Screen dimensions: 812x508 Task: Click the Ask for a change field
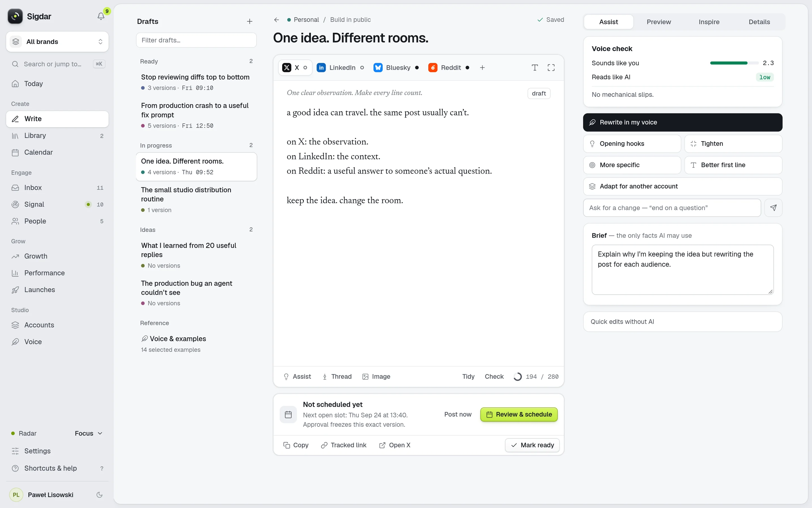pos(672,208)
